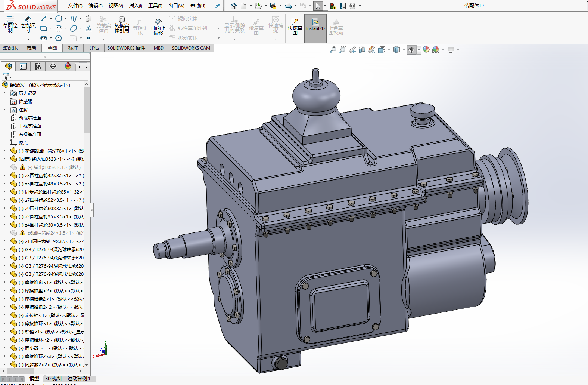Screen dimensions: 588x385
Task: Expand the 历史记录 folder in tree
Action: [4, 93]
